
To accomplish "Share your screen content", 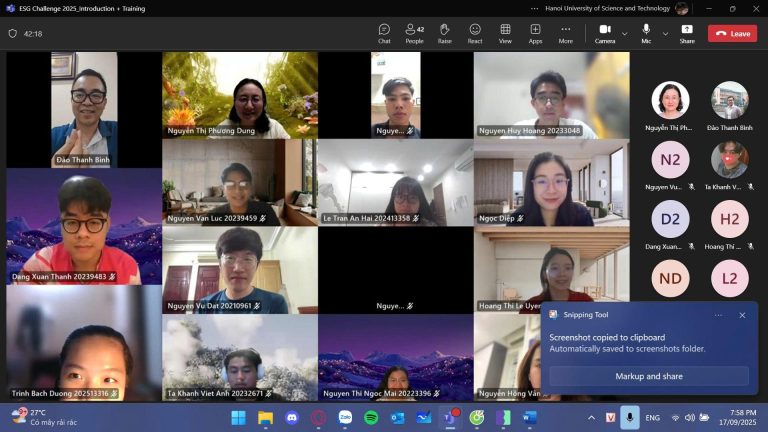I will [687, 34].
